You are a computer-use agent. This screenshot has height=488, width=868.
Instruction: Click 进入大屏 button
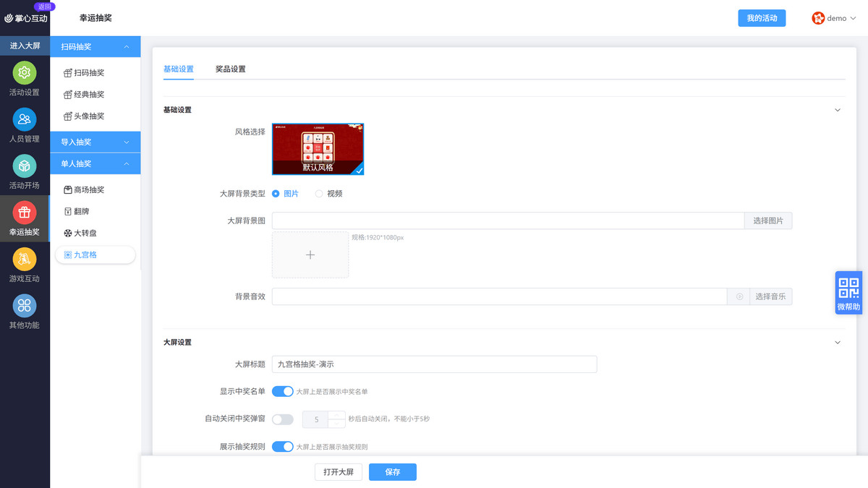(25, 46)
